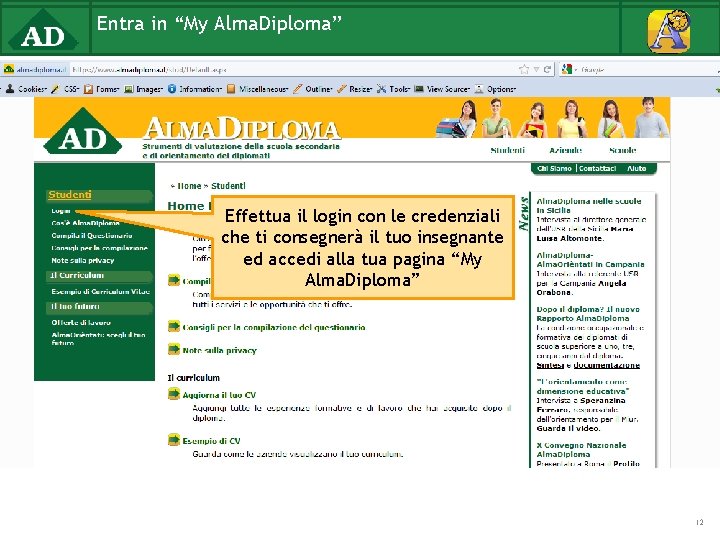Open the Scuole header tab
This screenshot has height=540, width=720.
pos(623,150)
